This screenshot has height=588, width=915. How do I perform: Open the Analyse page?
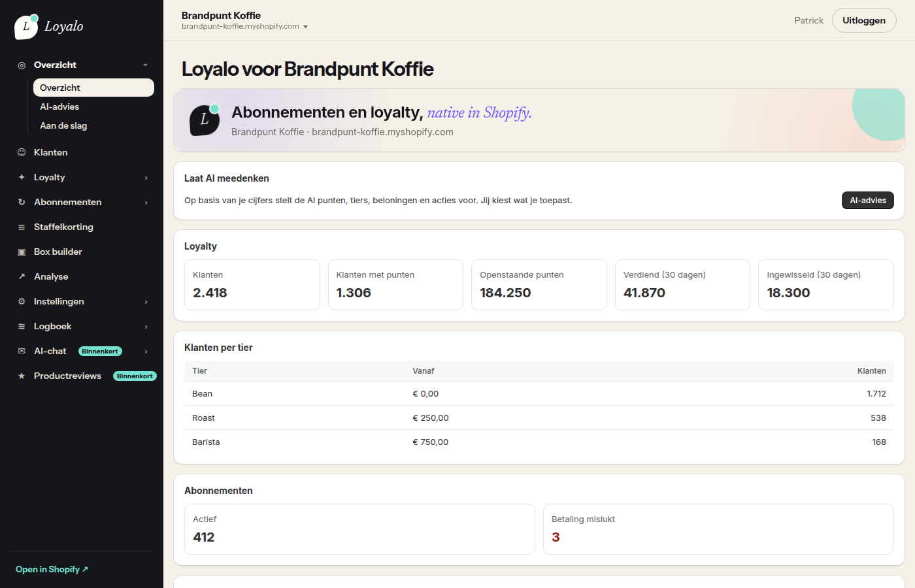[82, 276]
